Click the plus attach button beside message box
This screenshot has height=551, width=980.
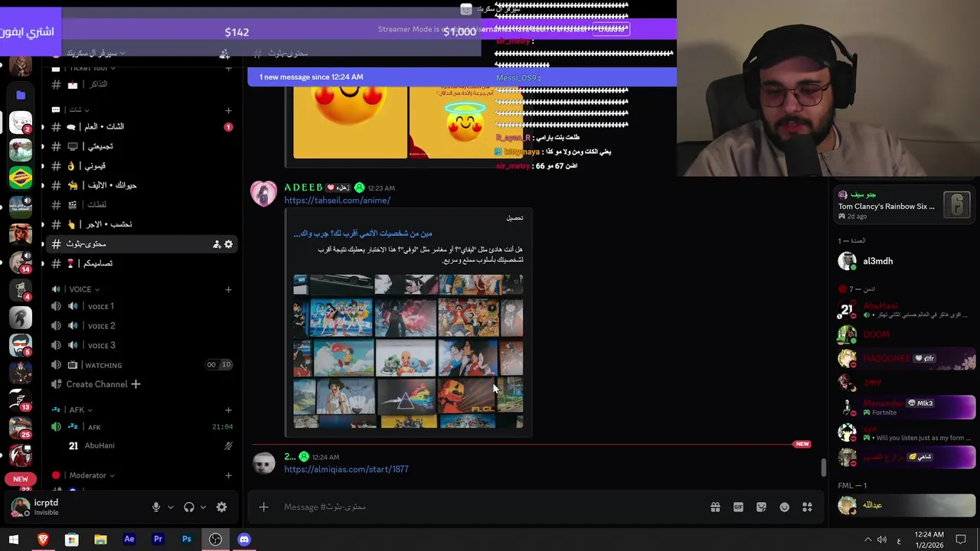tap(263, 507)
